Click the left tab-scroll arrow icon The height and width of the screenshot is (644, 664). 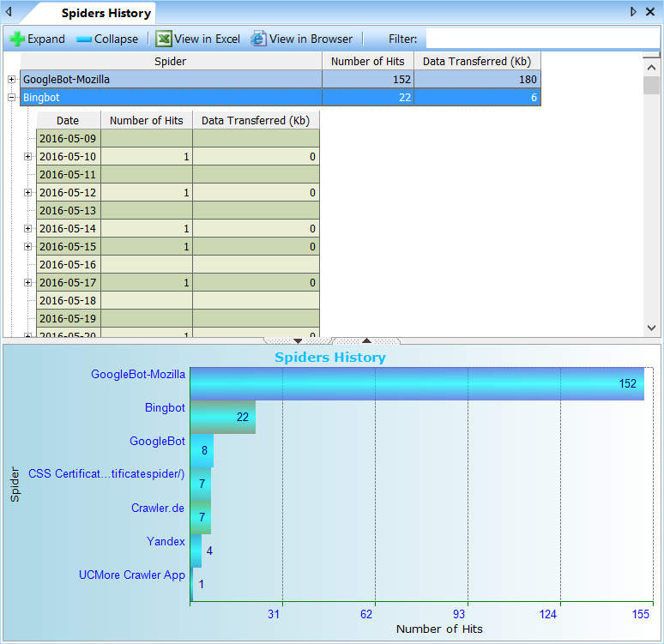pyautogui.click(x=9, y=12)
